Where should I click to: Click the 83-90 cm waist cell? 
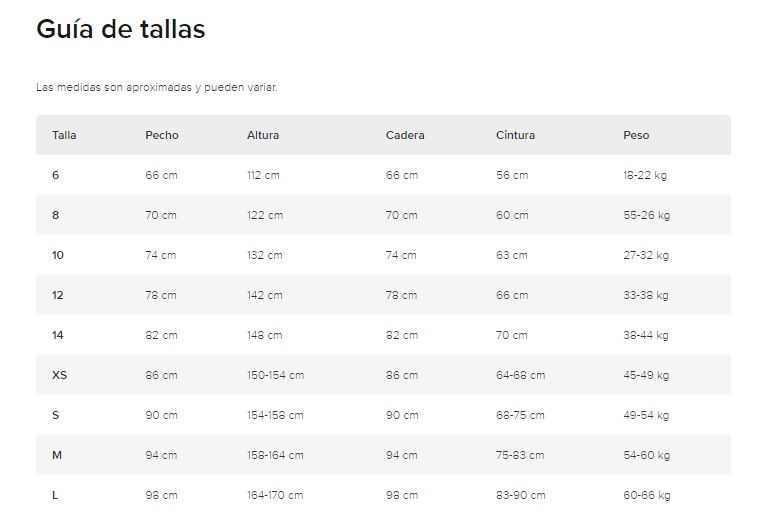coord(521,495)
